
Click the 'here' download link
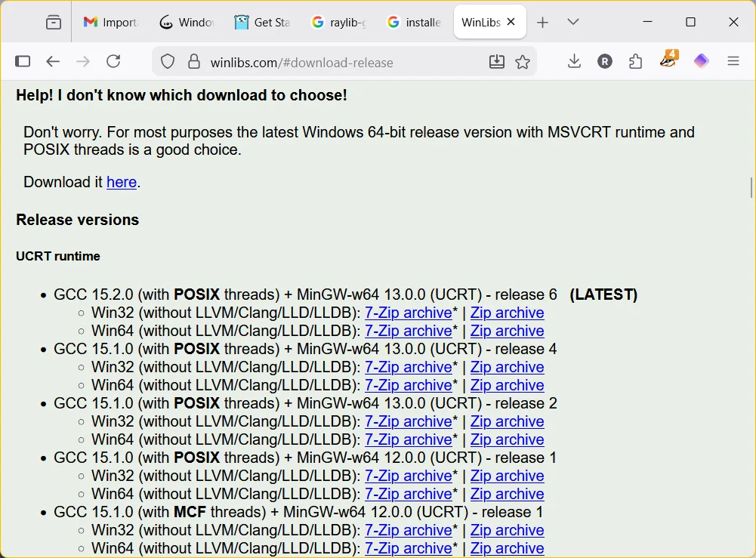click(x=122, y=181)
